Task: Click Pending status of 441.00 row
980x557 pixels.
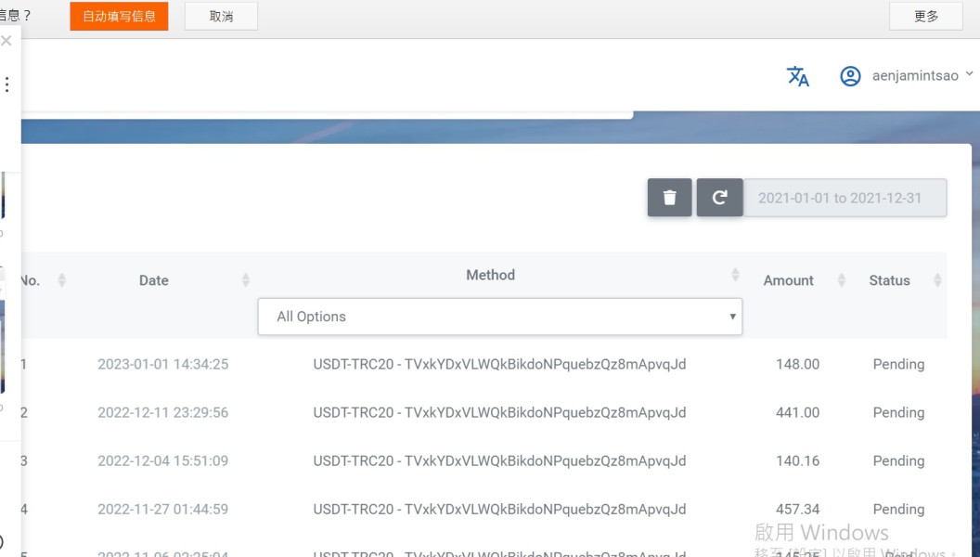Action: point(898,412)
